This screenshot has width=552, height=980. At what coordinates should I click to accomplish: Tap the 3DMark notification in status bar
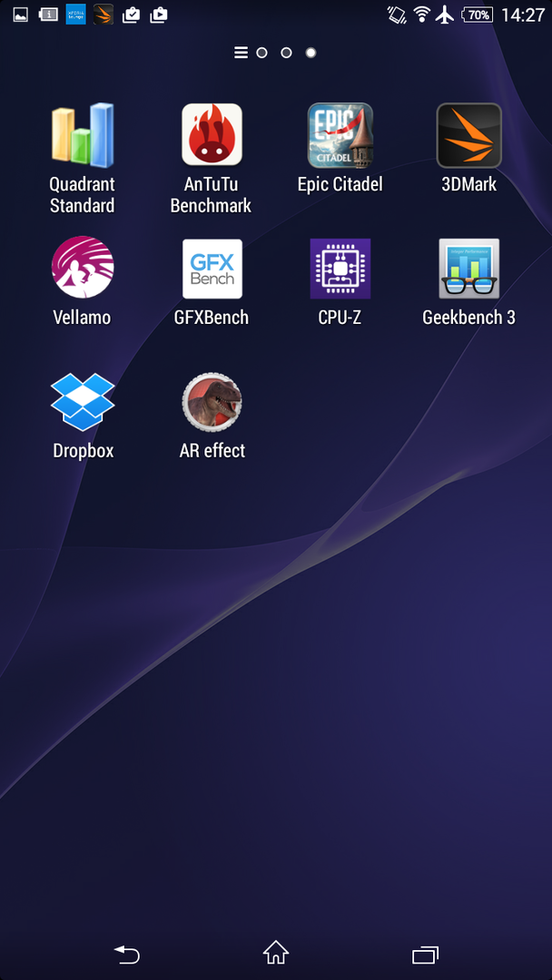(x=103, y=15)
